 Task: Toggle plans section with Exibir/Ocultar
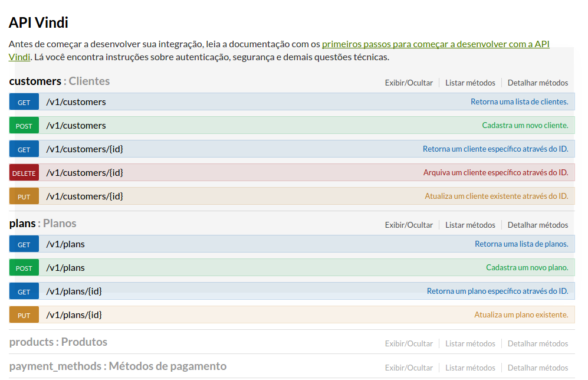click(x=409, y=225)
